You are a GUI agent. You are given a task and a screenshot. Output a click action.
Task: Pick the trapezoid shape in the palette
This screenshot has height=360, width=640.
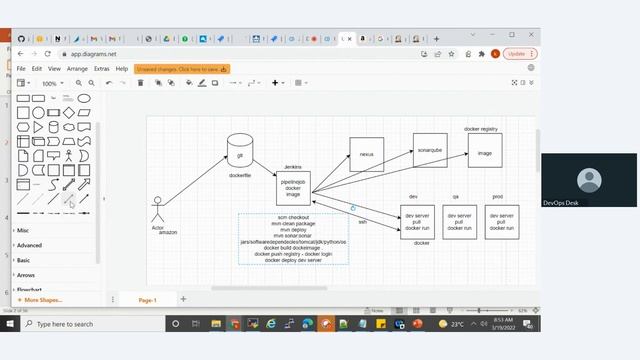pyautogui.click(x=69, y=142)
